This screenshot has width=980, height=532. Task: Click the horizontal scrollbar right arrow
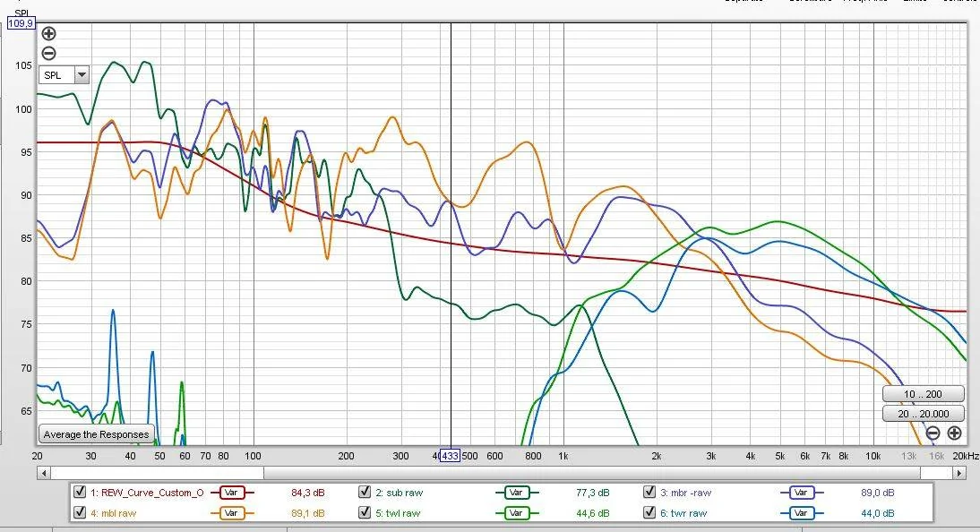coord(959,473)
